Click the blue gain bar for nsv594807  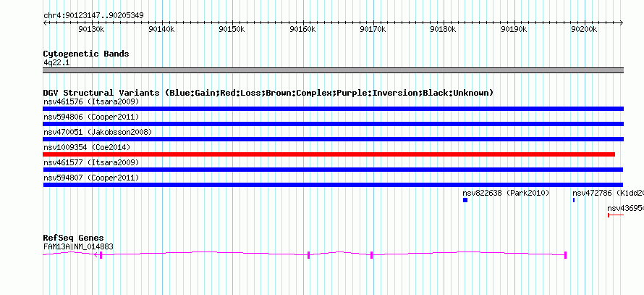click(333, 185)
